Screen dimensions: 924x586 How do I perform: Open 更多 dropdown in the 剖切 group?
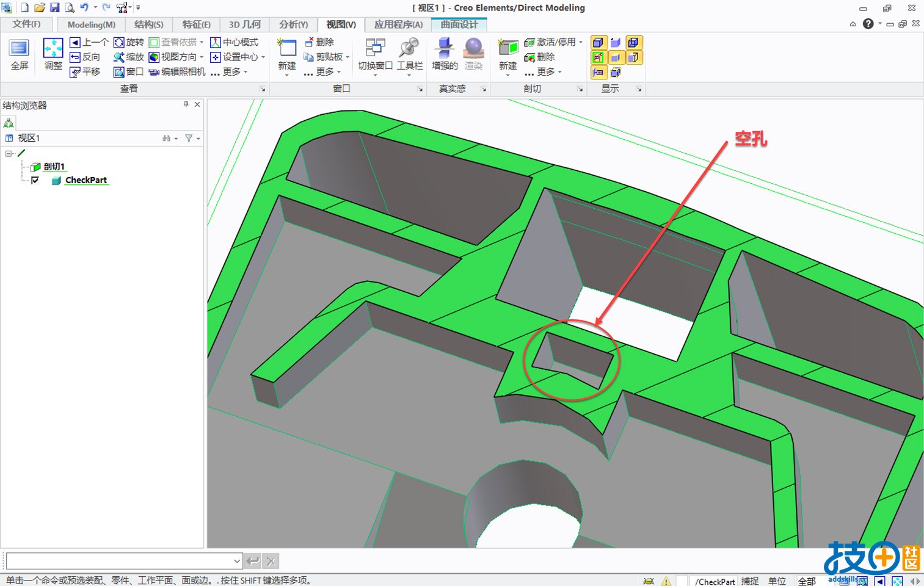coord(544,71)
